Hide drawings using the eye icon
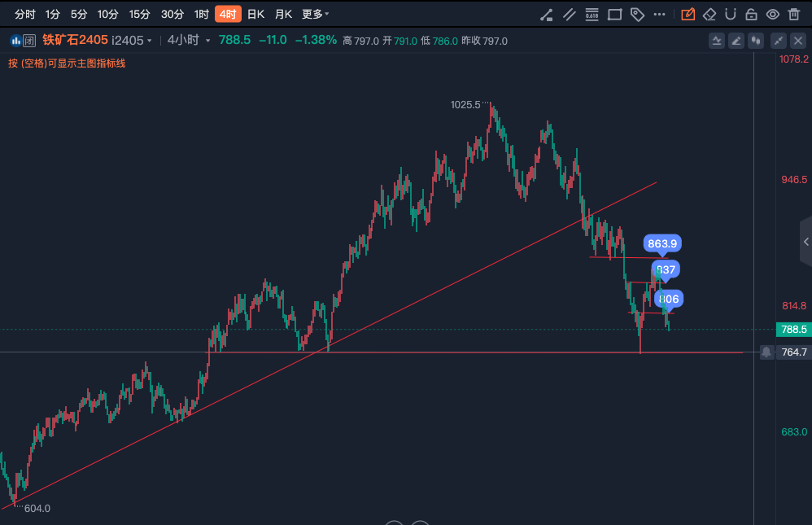The width and height of the screenshot is (812, 525). click(773, 15)
